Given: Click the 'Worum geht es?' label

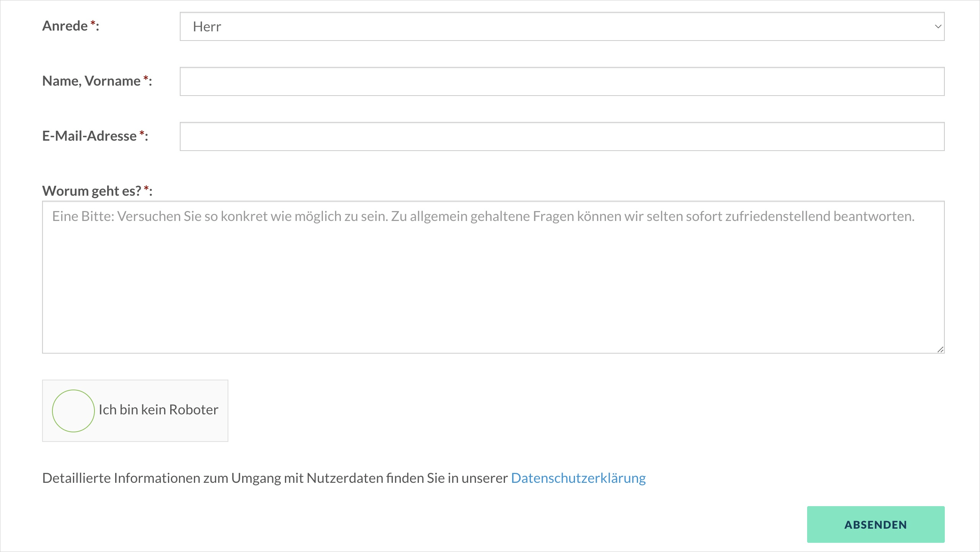Looking at the screenshot, I should [91, 191].
